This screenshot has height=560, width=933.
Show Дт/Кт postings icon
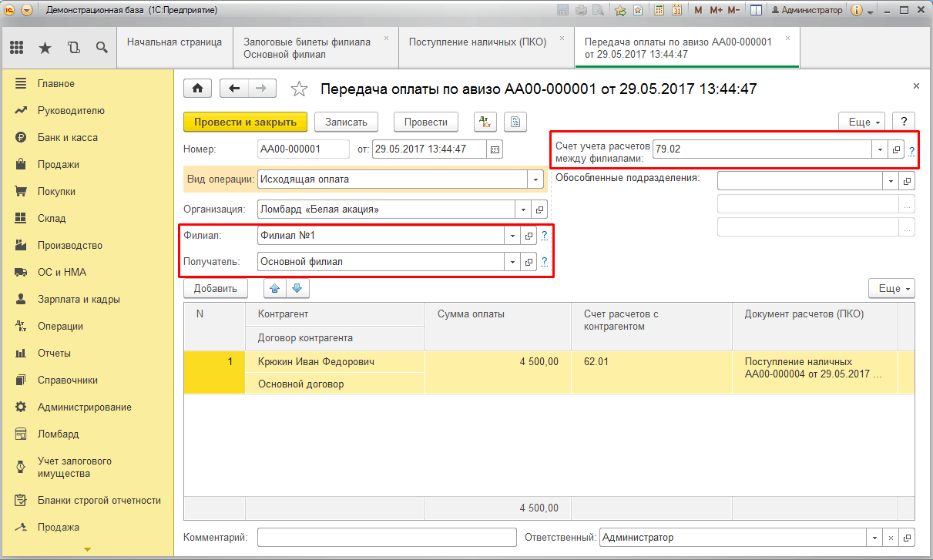pyautogui.click(x=485, y=122)
